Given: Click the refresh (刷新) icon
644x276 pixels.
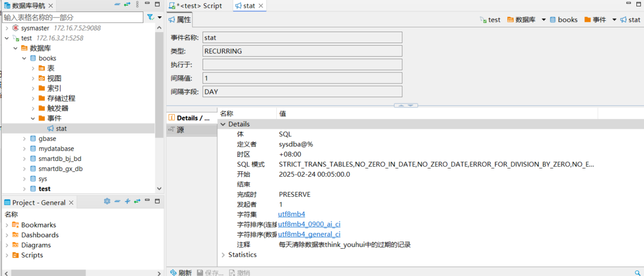Looking at the screenshot, I should [173, 273].
